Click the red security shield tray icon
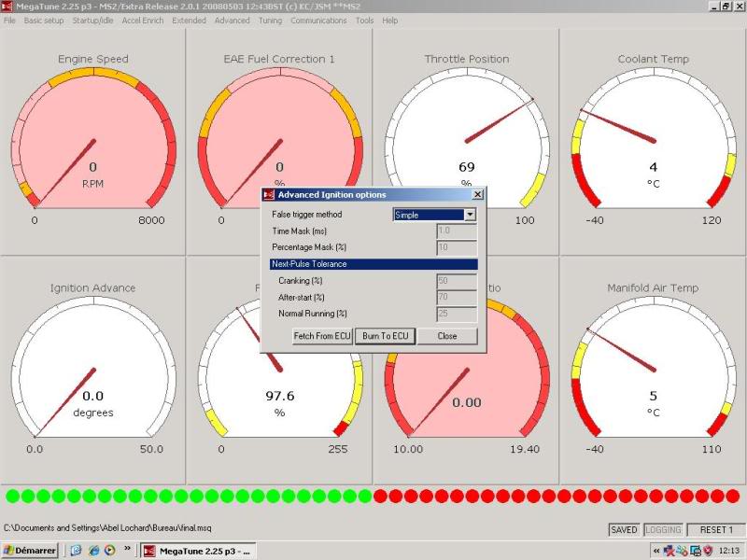Viewport: 747px width, 560px height. (709, 551)
